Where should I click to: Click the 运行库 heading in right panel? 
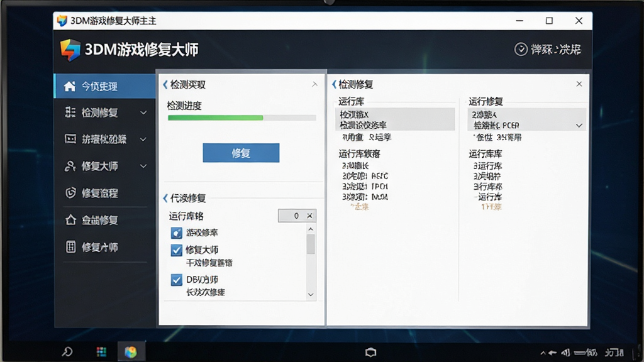point(351,101)
